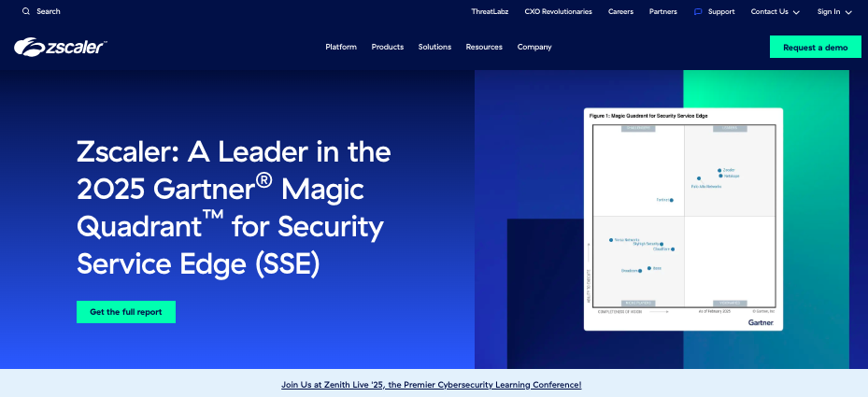This screenshot has height=397, width=868.
Task: Follow the Zenith Live '25 conference link
Action: (x=432, y=385)
